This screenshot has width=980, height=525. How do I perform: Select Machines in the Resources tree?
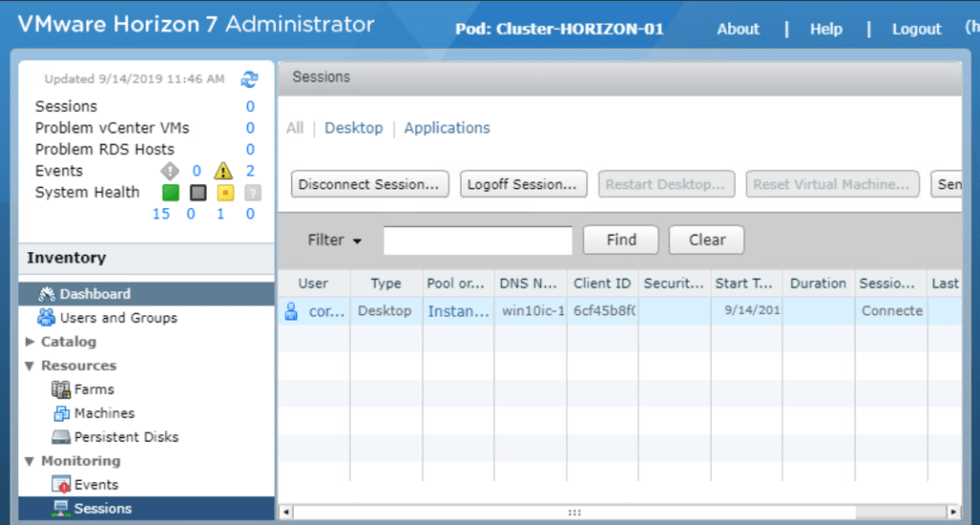tap(103, 414)
